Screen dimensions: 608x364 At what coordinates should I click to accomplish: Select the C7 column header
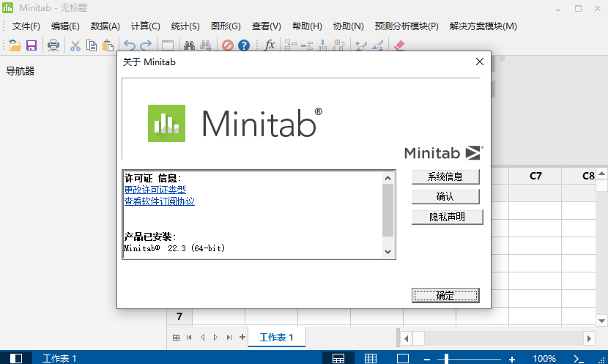tap(535, 176)
